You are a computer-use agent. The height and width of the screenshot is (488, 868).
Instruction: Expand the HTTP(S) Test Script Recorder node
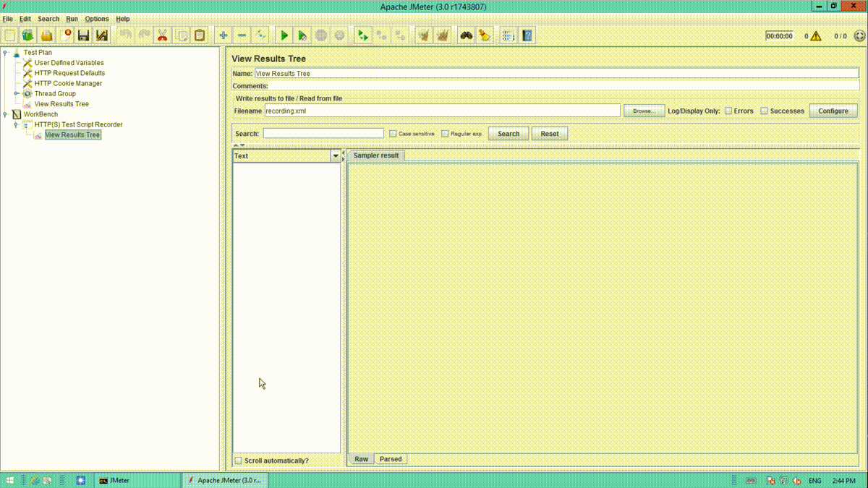click(16, 124)
